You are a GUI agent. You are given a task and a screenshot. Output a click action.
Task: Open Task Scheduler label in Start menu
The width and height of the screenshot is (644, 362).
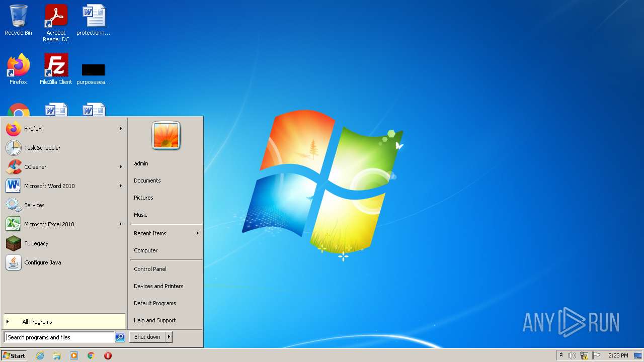pyautogui.click(x=42, y=148)
